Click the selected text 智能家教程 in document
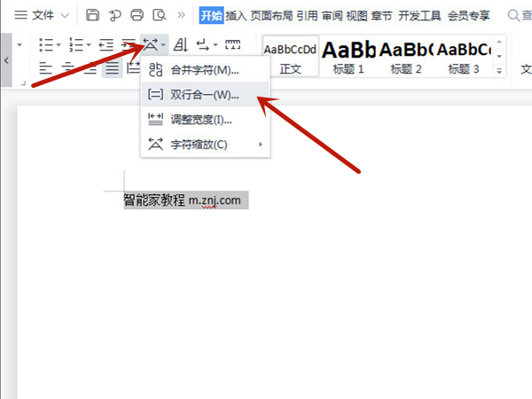The image size is (532, 399). (x=155, y=200)
